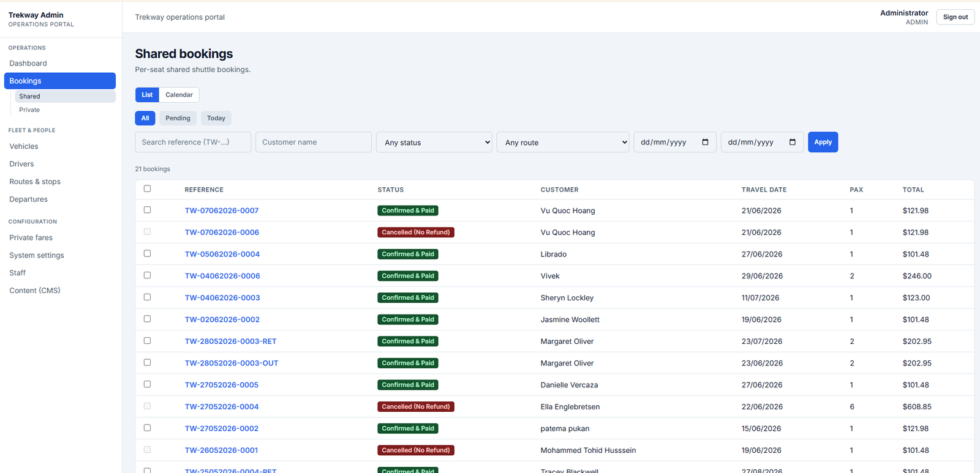Open booking TW-04062026-0006

point(222,276)
